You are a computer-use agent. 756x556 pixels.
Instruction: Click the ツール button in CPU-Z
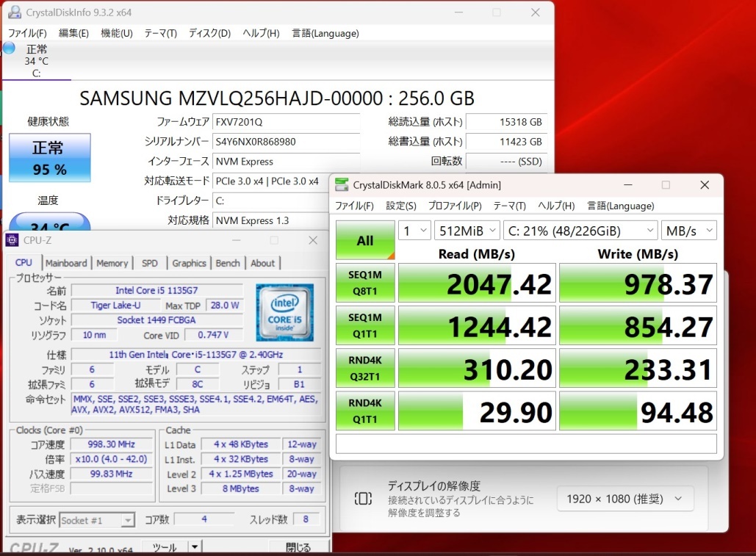tap(165, 547)
